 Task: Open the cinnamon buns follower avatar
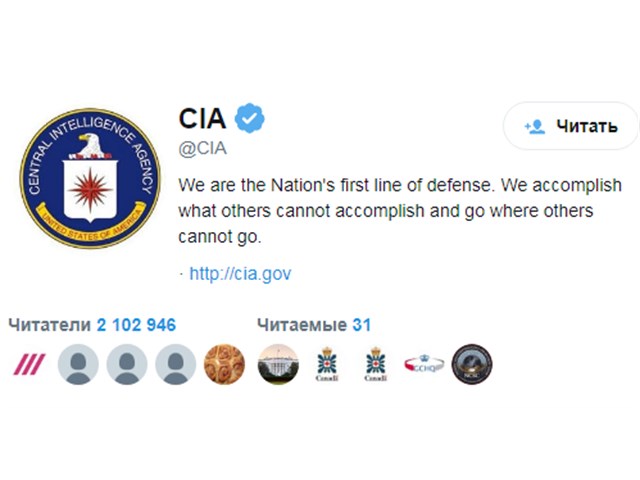pos(224,364)
